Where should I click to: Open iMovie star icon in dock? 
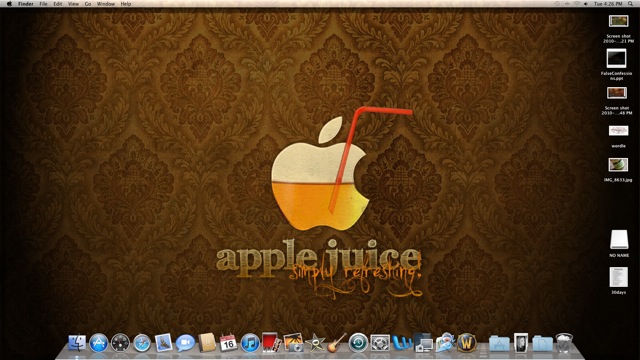click(x=315, y=343)
